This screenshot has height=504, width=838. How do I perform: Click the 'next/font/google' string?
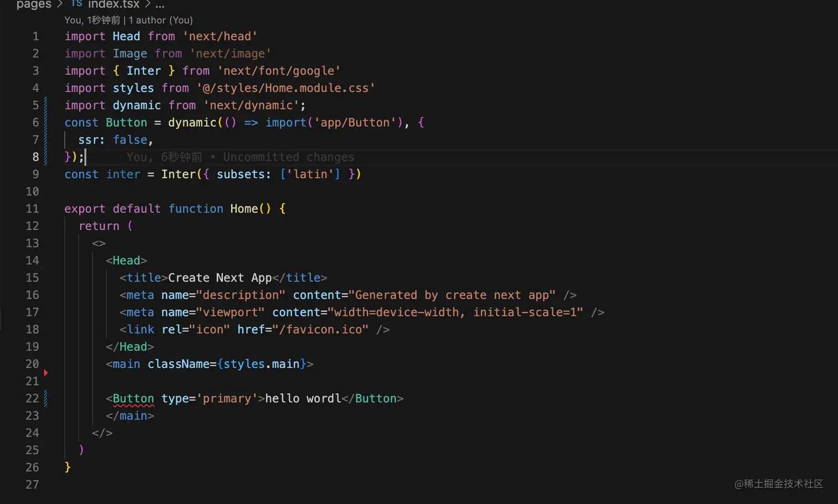tap(279, 71)
